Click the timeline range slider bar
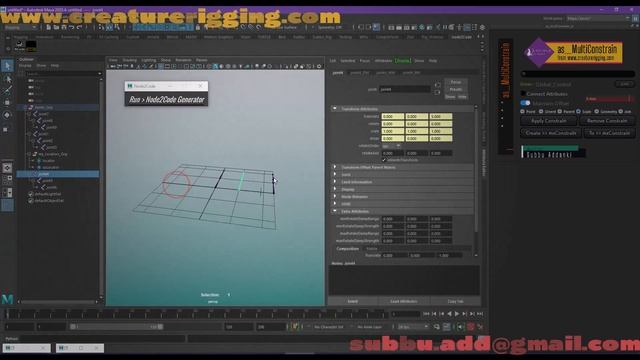 tap(116, 327)
